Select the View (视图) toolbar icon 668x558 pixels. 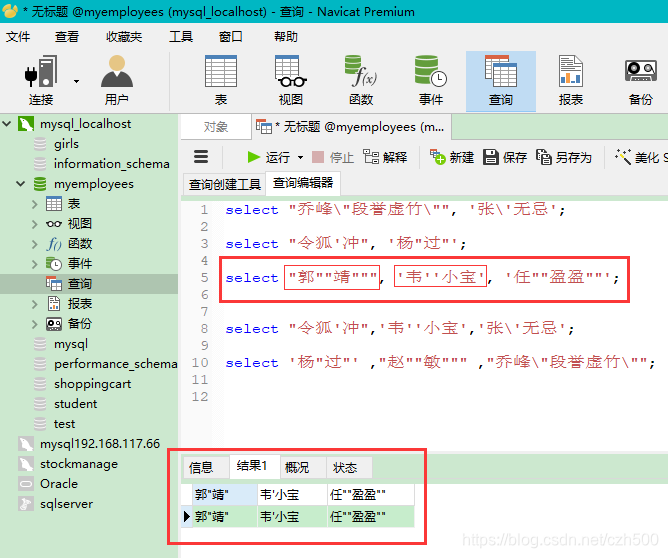pyautogui.click(x=291, y=72)
